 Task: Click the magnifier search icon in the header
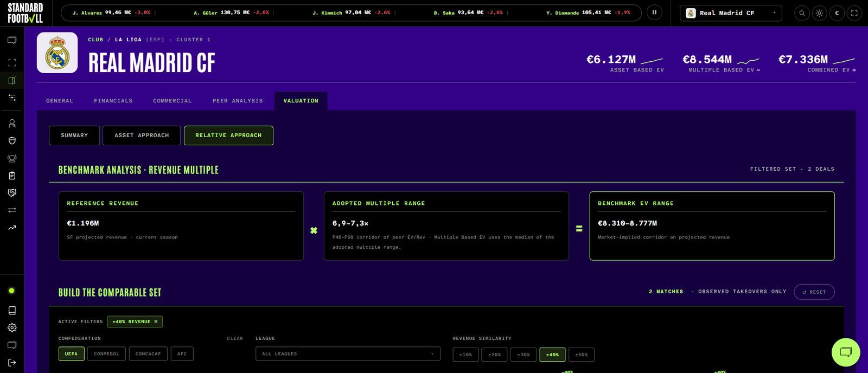click(802, 13)
